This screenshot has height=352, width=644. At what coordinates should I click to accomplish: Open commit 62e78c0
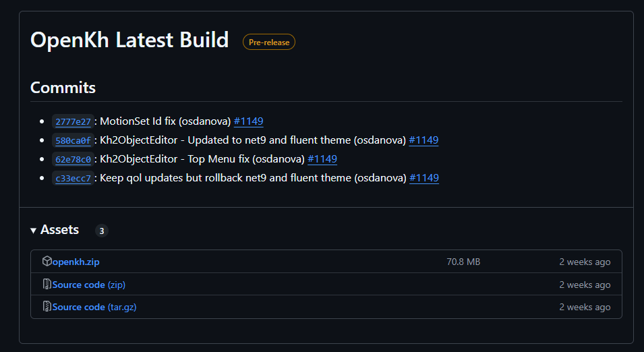(x=73, y=159)
